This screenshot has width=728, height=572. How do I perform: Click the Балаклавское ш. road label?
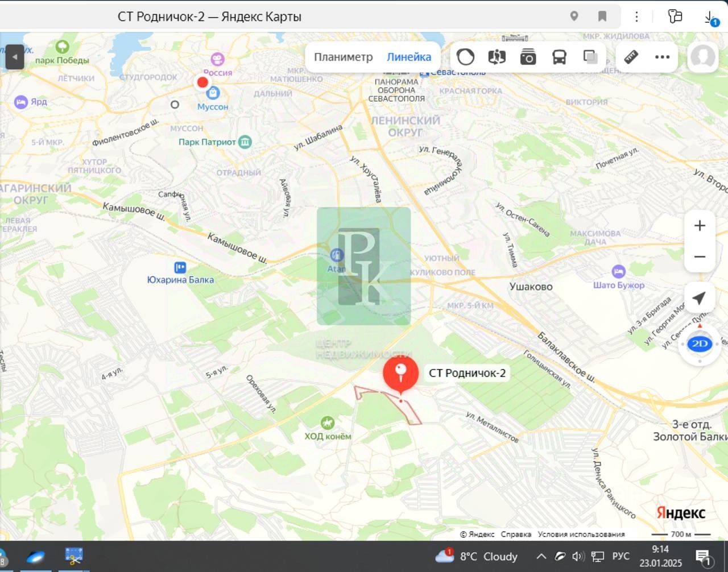pos(566,357)
